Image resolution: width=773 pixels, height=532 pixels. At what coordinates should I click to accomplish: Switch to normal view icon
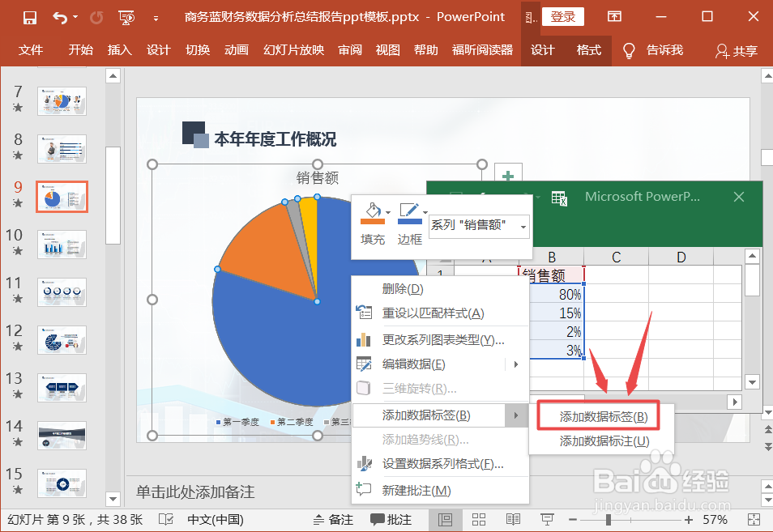coord(446,520)
